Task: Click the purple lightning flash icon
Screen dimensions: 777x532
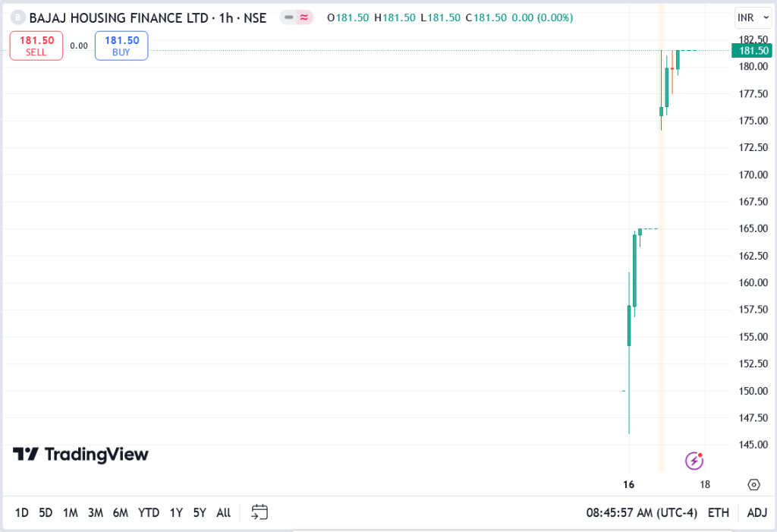Action: 694,461
